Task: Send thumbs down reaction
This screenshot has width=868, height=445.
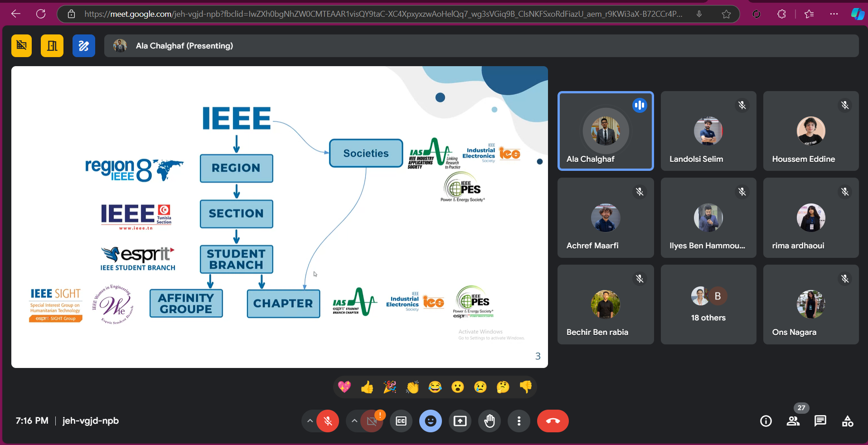Action: pos(526,387)
